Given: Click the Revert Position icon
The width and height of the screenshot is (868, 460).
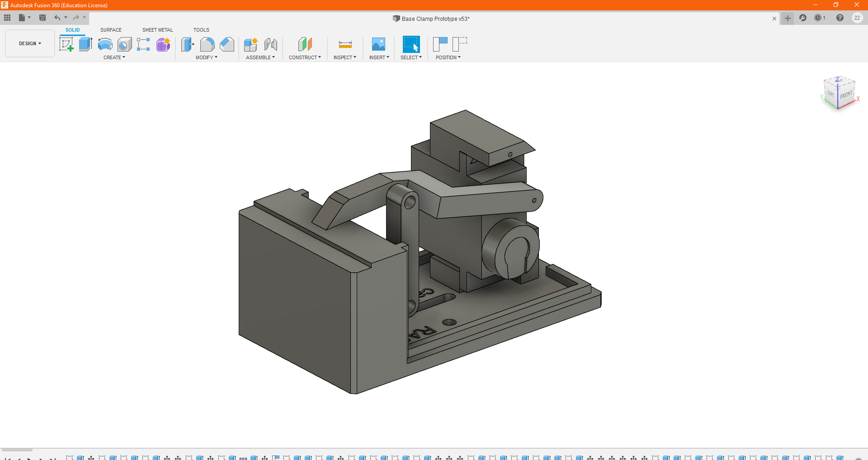Looking at the screenshot, I should click(459, 44).
